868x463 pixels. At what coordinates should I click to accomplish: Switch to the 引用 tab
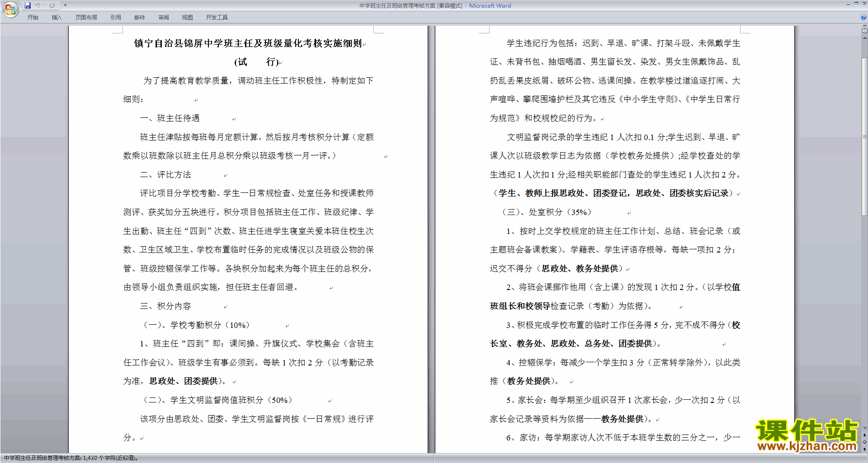[115, 17]
